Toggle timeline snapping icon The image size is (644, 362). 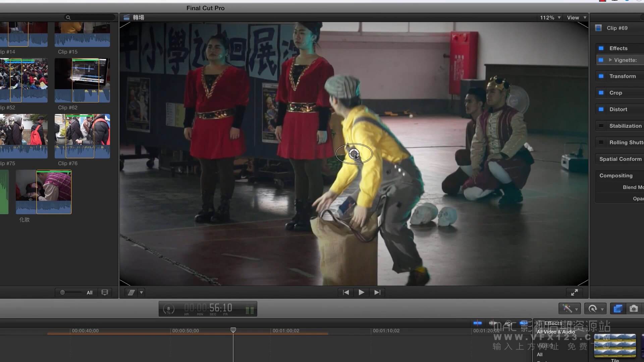(523, 323)
